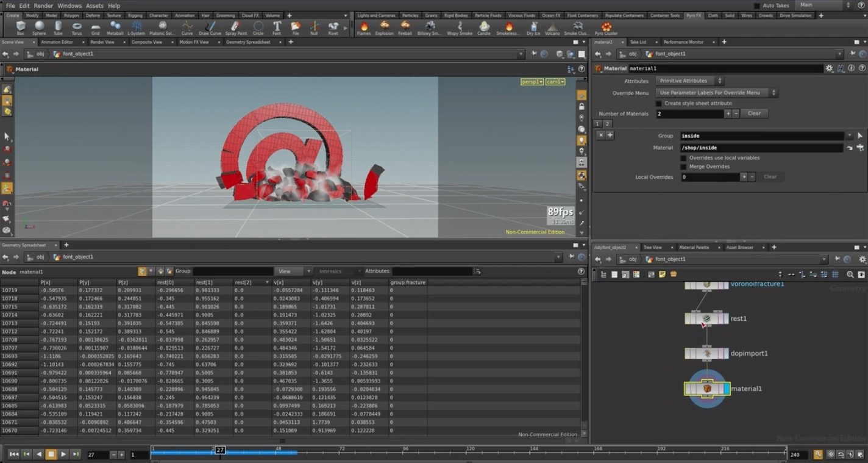Toggle Auto Takes checkbox

(757, 5)
